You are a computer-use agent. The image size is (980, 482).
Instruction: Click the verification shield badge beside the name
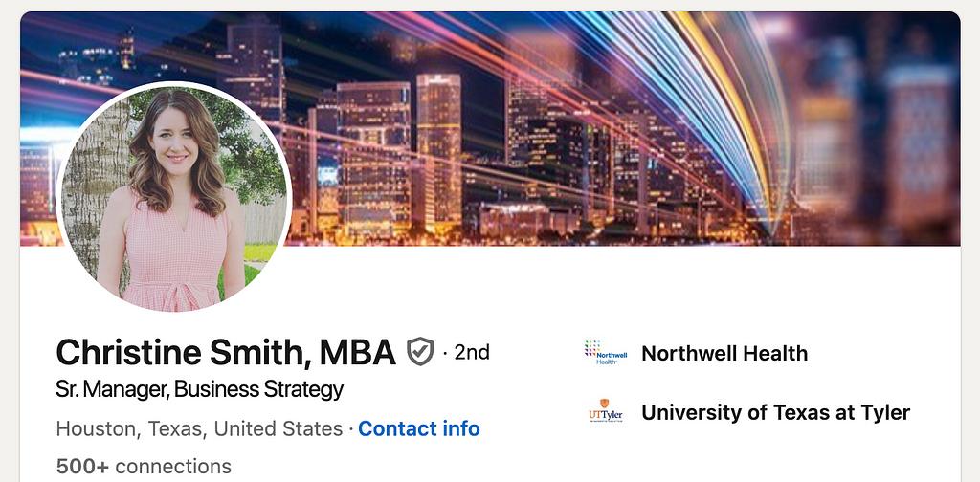point(420,352)
